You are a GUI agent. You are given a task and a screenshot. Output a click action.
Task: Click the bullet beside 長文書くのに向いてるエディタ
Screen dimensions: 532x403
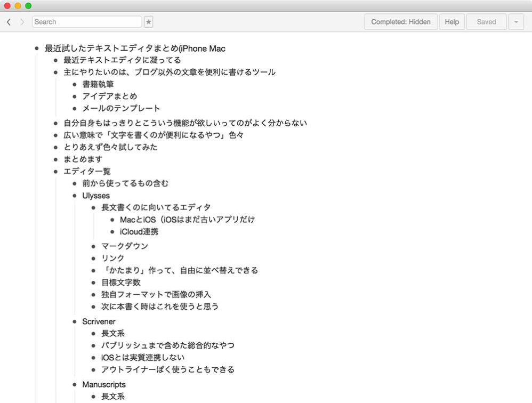pyautogui.click(x=93, y=207)
